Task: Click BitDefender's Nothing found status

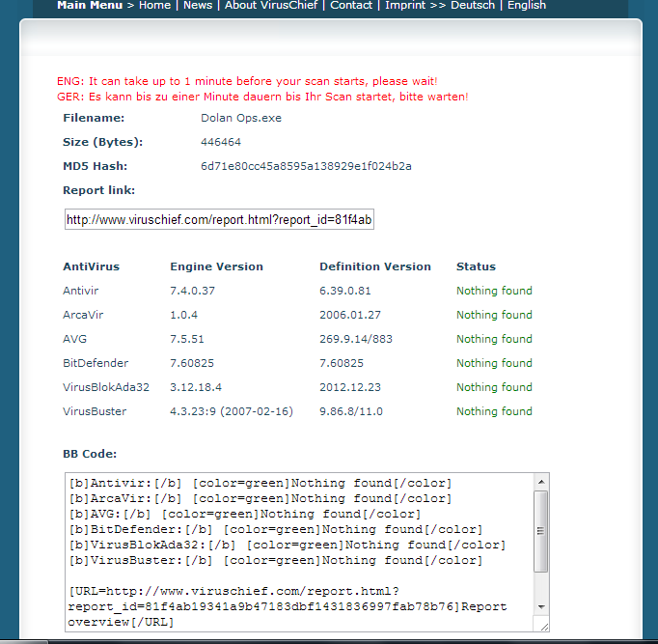Action: [494, 363]
